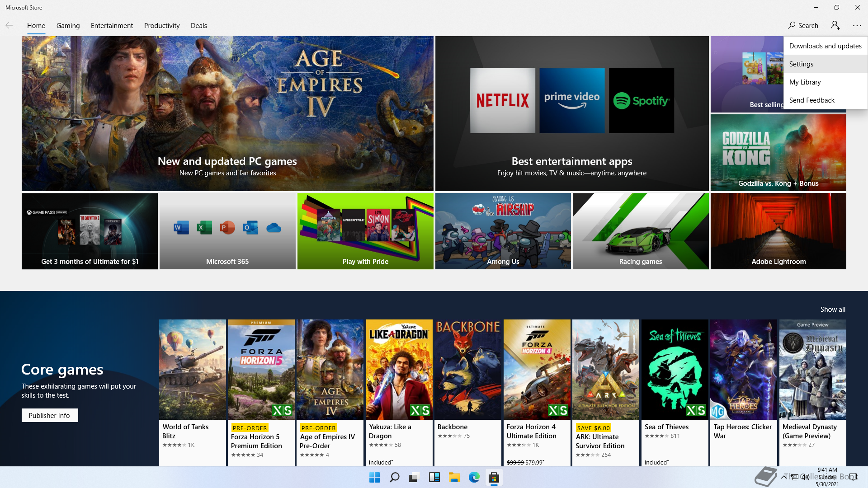Open the Microsoft 365 tile label

pos(227,261)
